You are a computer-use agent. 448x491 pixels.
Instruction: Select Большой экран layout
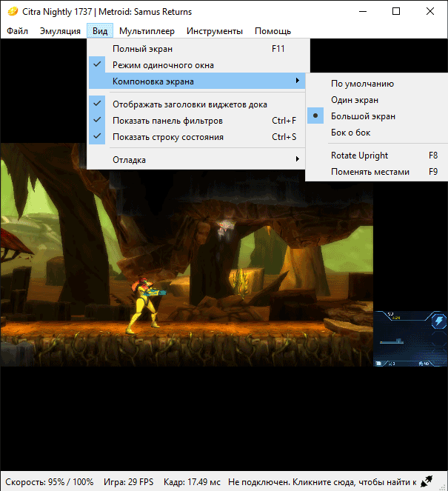point(377,116)
